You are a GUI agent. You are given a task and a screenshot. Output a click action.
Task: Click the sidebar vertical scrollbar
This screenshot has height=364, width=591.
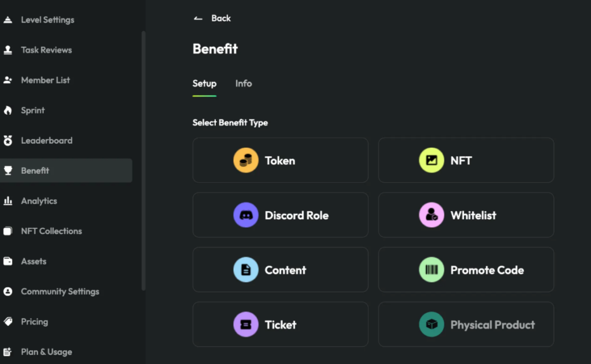(143, 162)
